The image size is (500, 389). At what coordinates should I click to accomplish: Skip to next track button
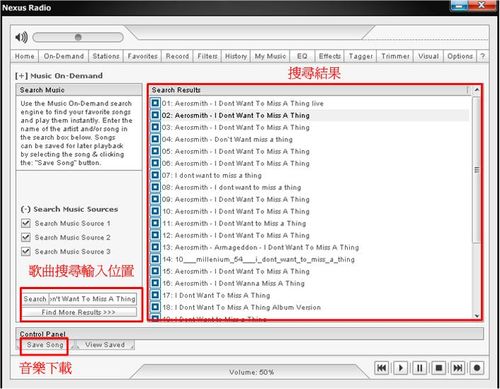pos(458,368)
